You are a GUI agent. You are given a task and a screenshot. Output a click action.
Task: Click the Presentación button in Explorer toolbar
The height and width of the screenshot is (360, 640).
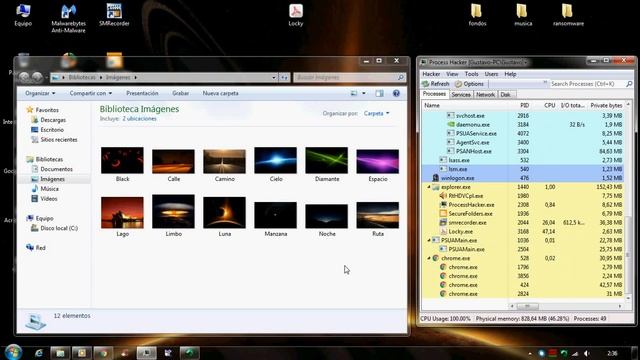tap(142, 93)
